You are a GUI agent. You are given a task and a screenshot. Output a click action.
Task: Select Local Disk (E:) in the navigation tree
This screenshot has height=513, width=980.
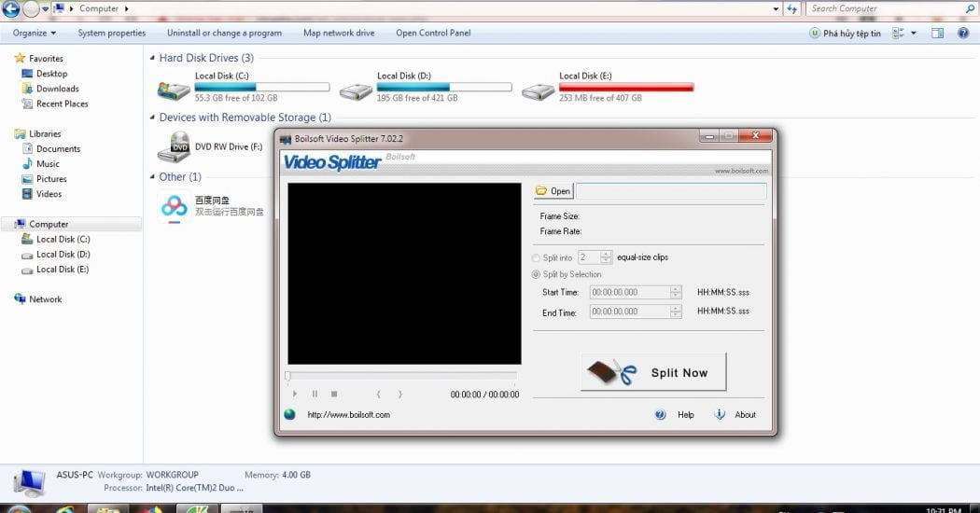(63, 270)
